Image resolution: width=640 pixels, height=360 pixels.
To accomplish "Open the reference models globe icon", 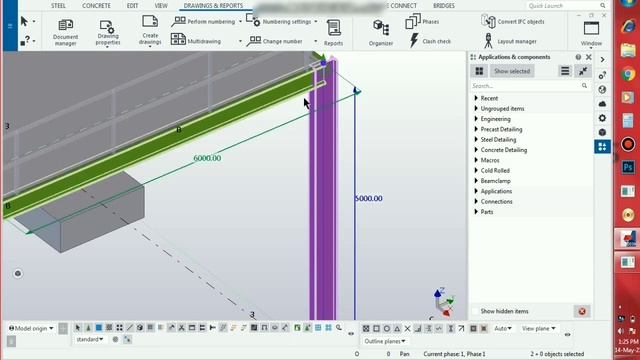I will (x=602, y=89).
